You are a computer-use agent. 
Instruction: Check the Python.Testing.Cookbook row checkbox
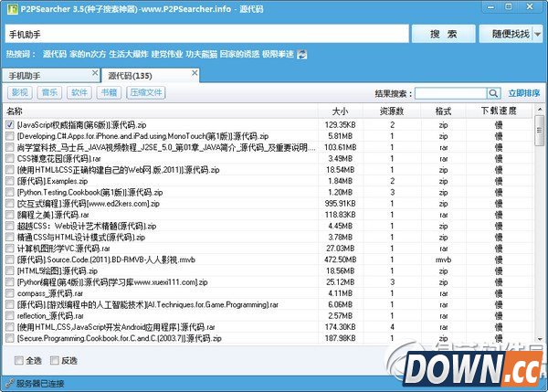pos(10,192)
